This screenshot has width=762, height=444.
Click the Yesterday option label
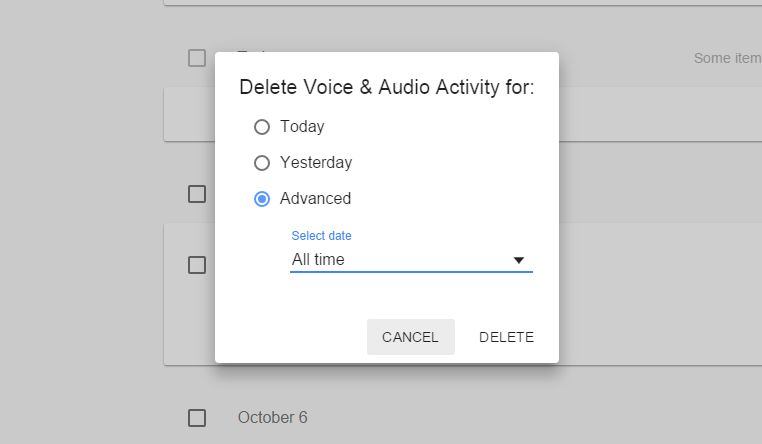click(x=316, y=163)
